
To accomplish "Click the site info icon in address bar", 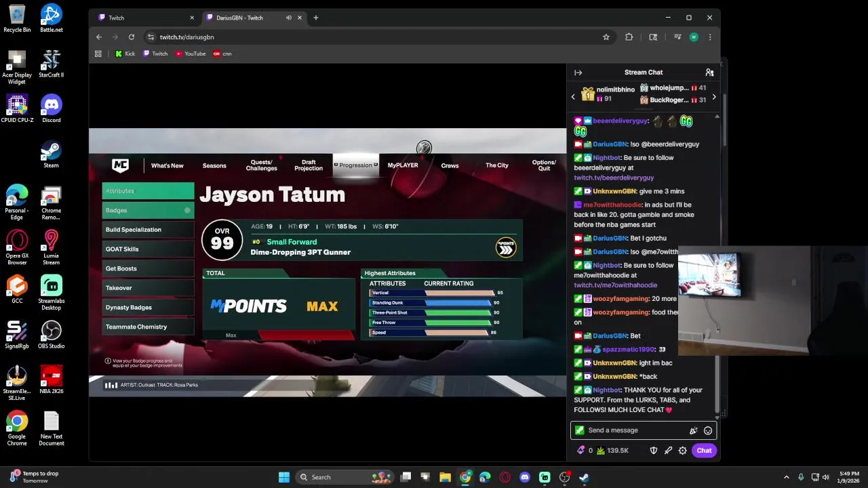I will click(151, 37).
